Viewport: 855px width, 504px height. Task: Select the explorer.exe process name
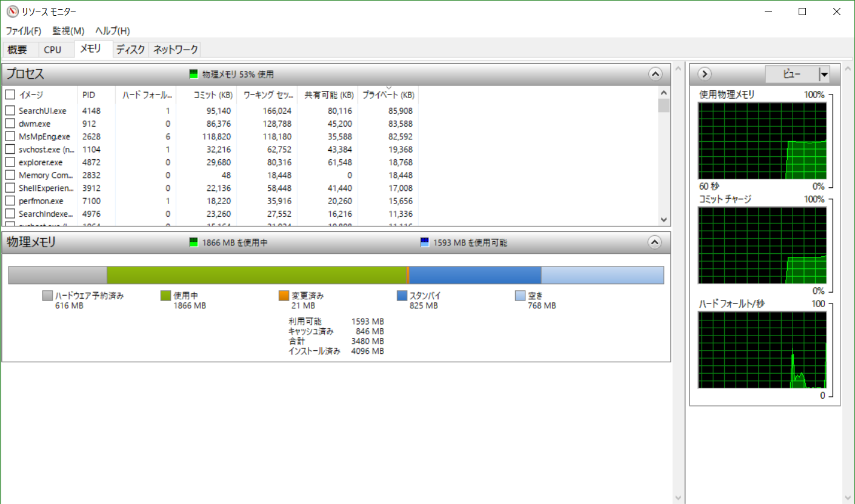pyautogui.click(x=41, y=162)
